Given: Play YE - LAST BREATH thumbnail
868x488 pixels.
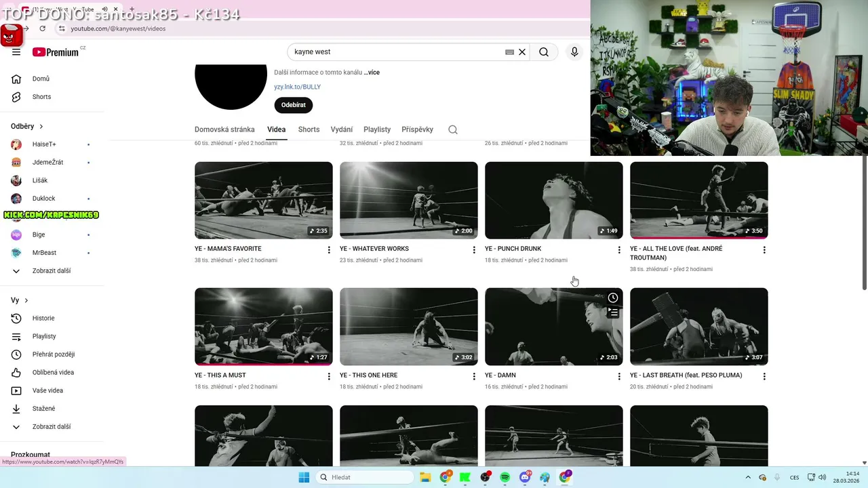Looking at the screenshot, I should [699, 327].
